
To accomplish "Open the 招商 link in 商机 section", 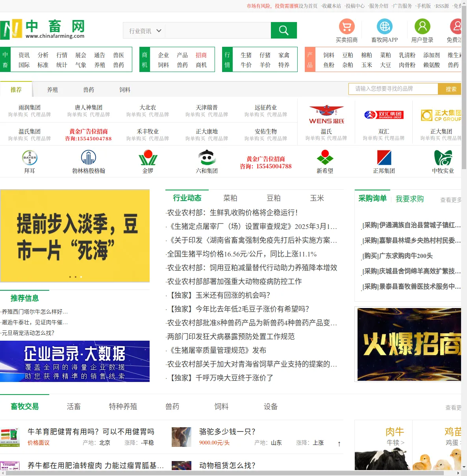I will [201, 55].
